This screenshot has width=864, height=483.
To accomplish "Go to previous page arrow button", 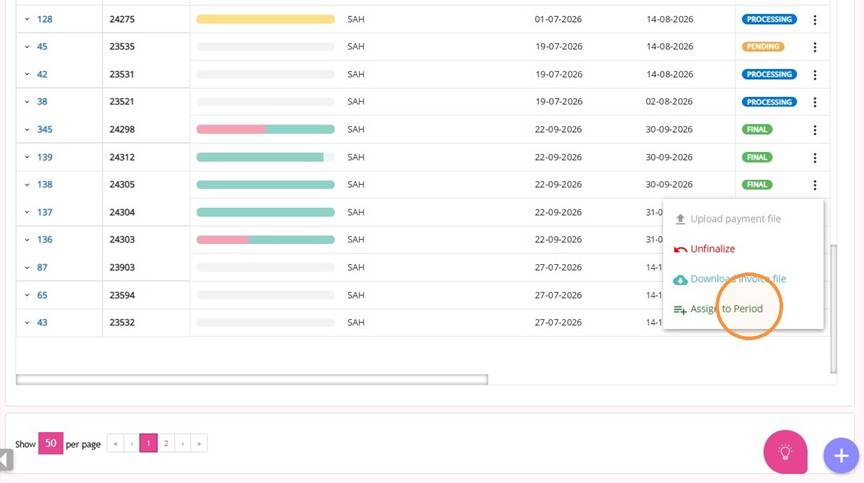I will coord(132,443).
